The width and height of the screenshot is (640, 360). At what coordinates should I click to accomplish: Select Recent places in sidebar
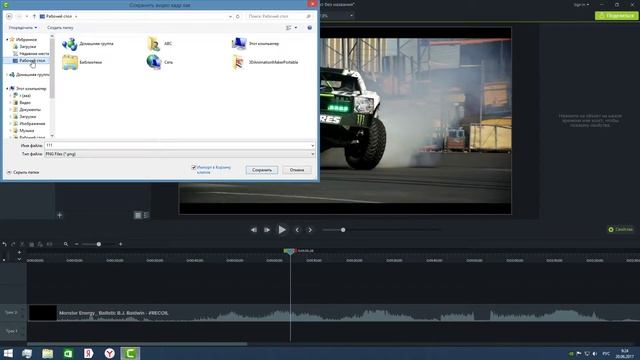pos(31,53)
